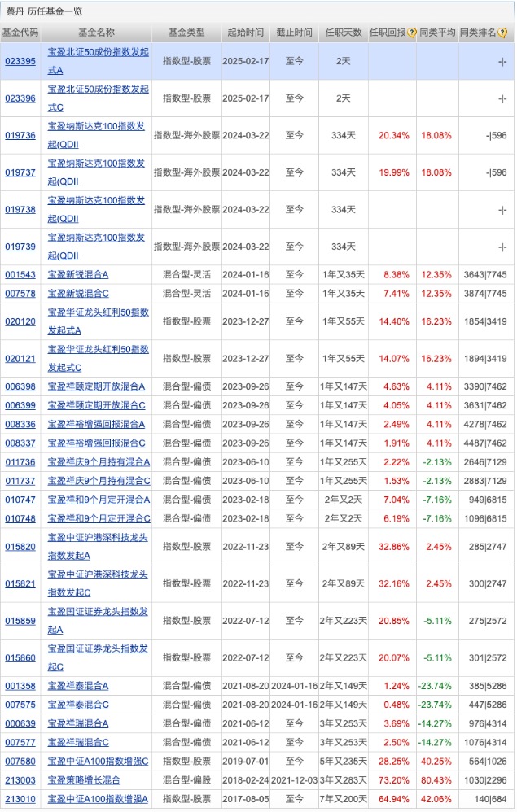Open fund name 宝盈祥和9个月定开混合C
517x812 pixels.
pos(99,518)
